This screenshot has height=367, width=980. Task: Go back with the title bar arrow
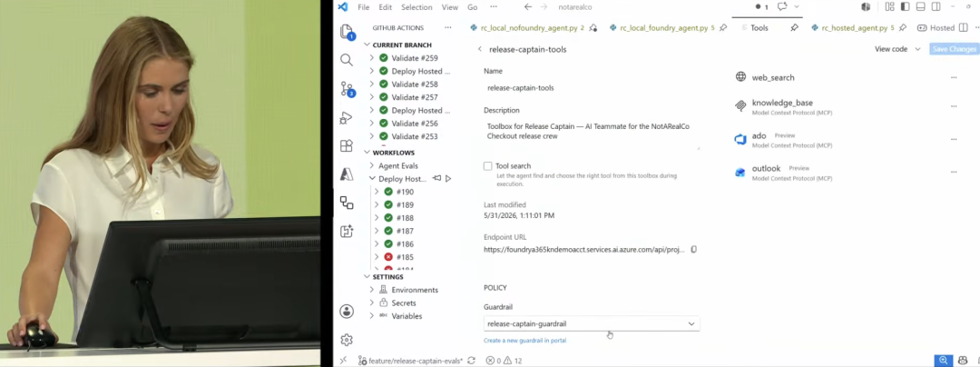[528, 7]
